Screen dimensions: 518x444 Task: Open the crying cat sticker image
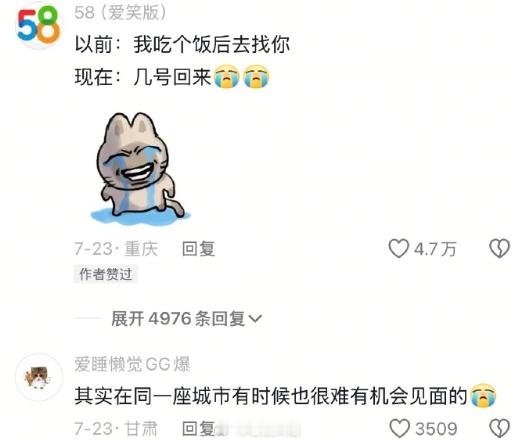pyautogui.click(x=140, y=169)
